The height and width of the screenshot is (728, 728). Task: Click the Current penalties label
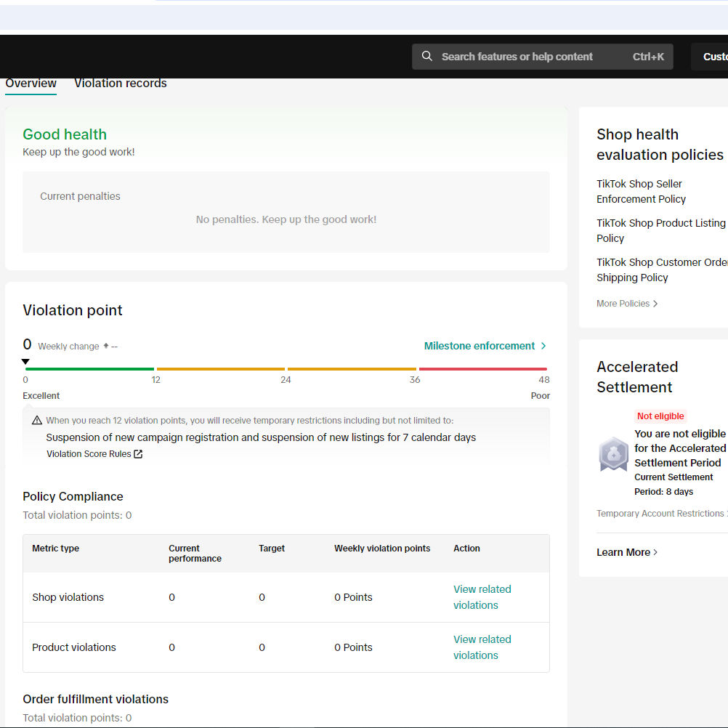click(80, 196)
